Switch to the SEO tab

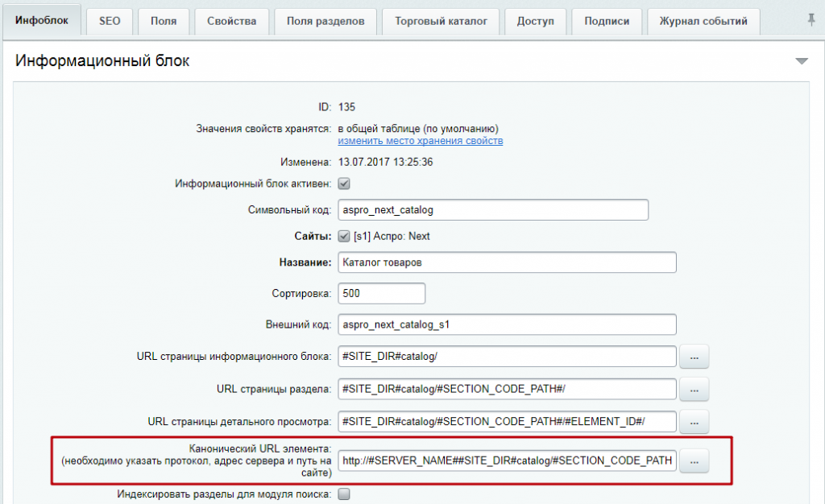(x=109, y=21)
